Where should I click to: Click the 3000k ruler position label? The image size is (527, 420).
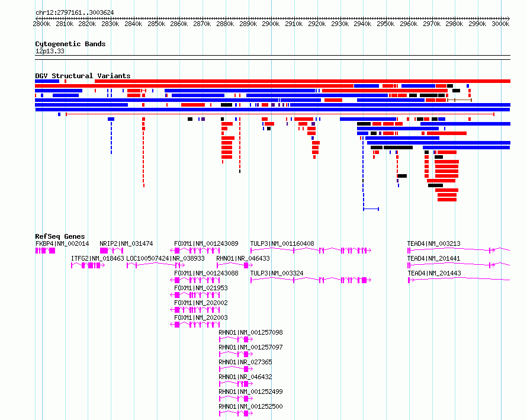coord(500,24)
